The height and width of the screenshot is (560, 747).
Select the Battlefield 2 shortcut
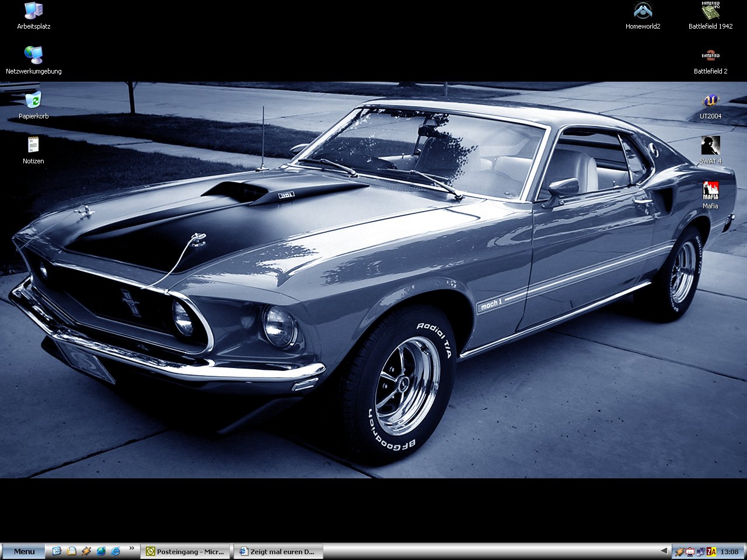click(710, 56)
